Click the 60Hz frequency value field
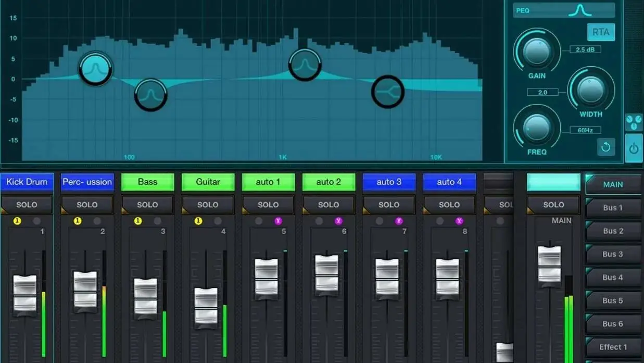This screenshot has height=363, width=644. coord(585,130)
